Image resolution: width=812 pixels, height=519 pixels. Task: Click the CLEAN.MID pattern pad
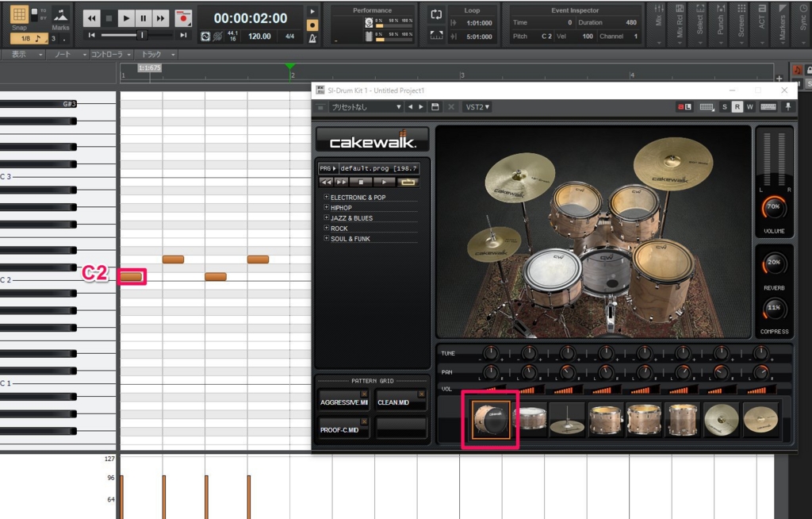coord(400,401)
